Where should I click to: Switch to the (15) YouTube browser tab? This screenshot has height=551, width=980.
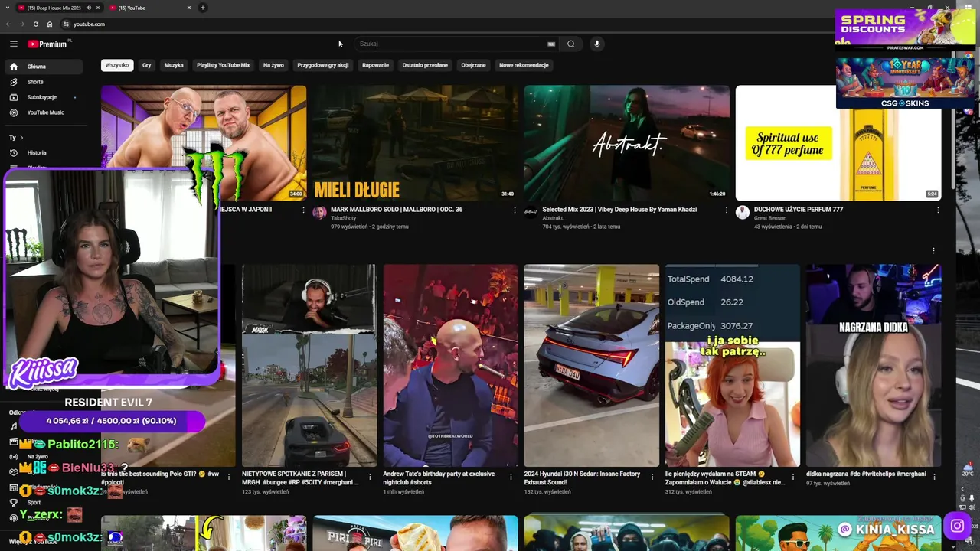point(149,8)
